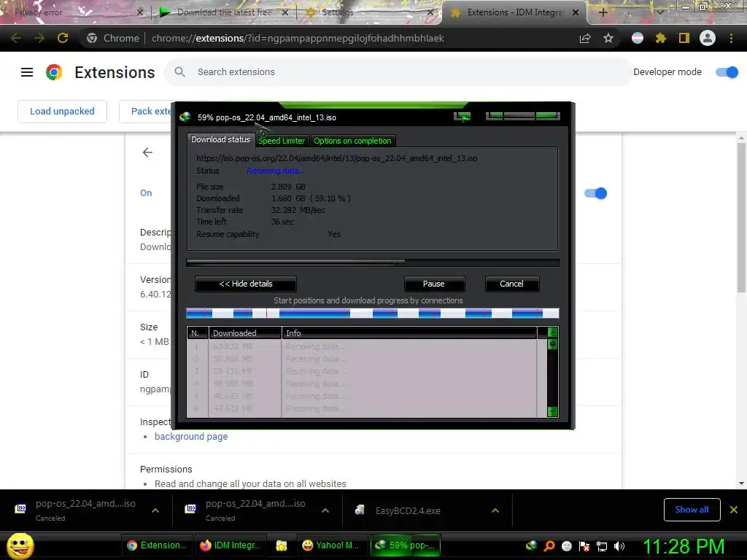This screenshot has width=747, height=560.
Task: Click the magnifier search tray icon
Action: [549, 546]
